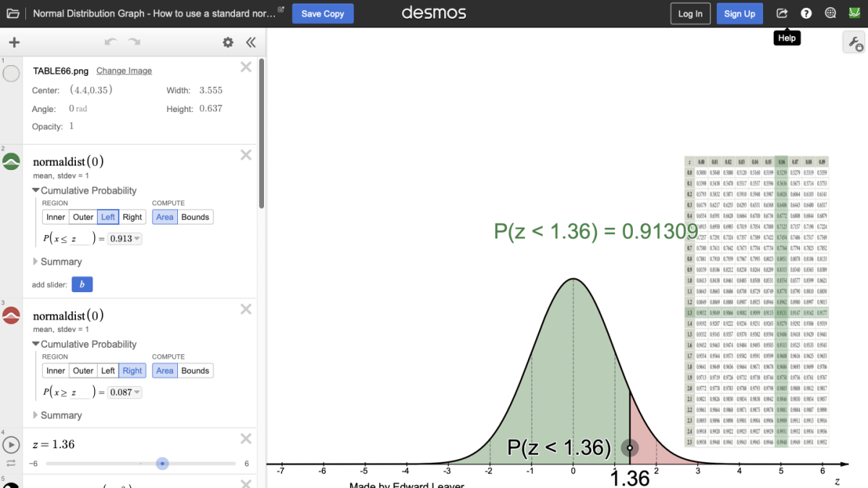
Task: Open the language globe icon
Action: [x=830, y=14]
